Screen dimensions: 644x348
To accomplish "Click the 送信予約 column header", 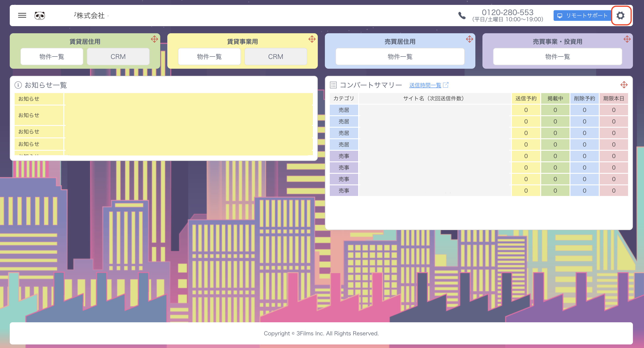I will click(x=526, y=98).
